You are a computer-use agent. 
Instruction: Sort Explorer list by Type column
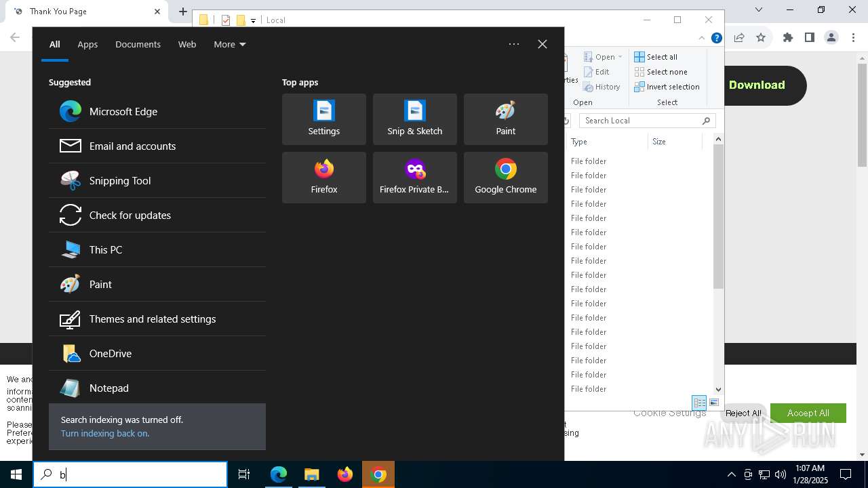pos(607,142)
